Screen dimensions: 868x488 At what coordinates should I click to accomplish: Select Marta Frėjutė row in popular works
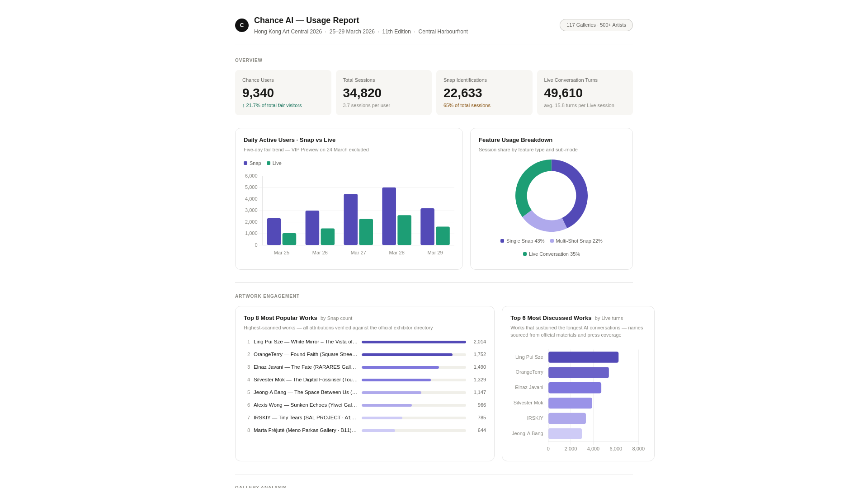click(x=305, y=431)
